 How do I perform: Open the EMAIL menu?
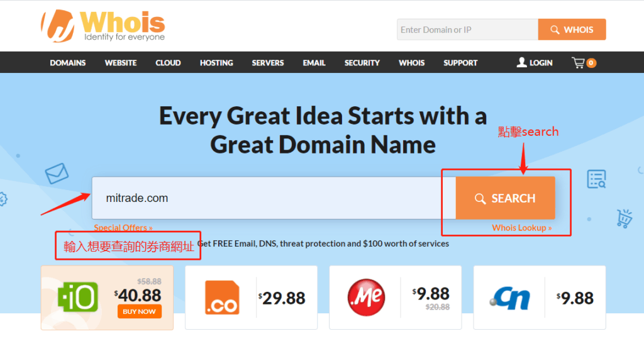pos(314,63)
